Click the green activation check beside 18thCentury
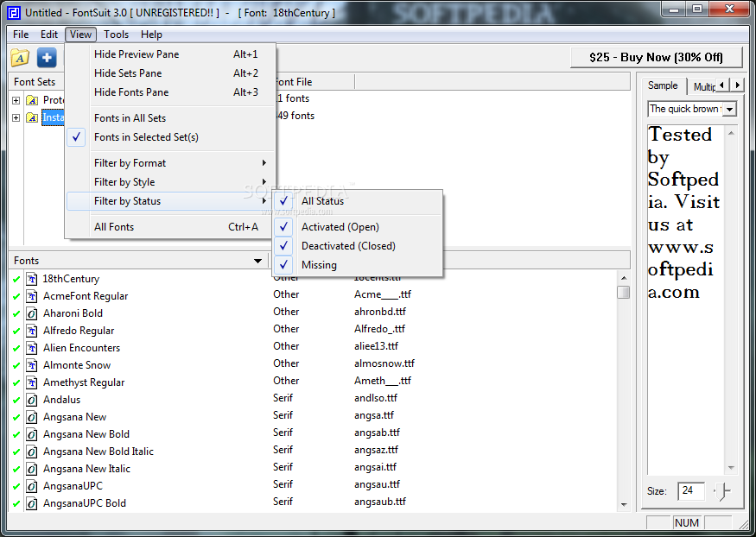Screen dimensions: 756x537 pos(16,279)
